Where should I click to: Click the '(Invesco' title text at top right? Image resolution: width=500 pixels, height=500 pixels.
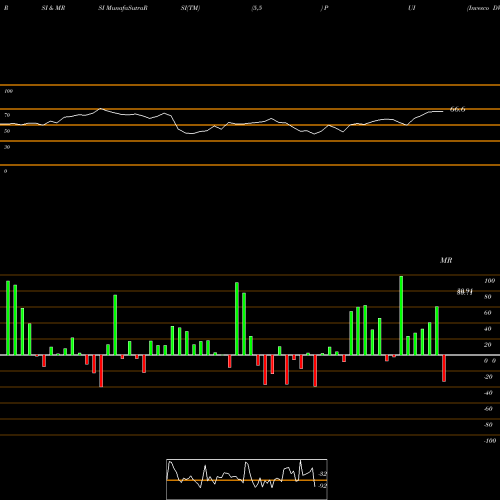[479, 8]
